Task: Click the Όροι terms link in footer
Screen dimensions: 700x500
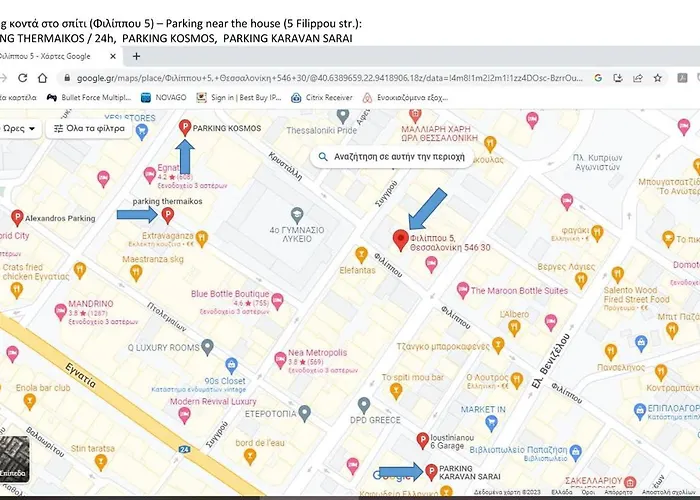Action: click(x=588, y=492)
